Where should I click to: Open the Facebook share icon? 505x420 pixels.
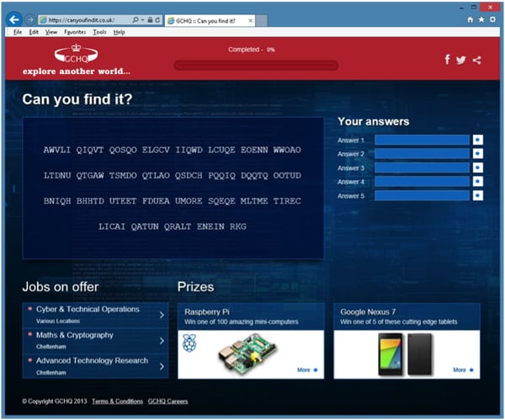[x=448, y=60]
